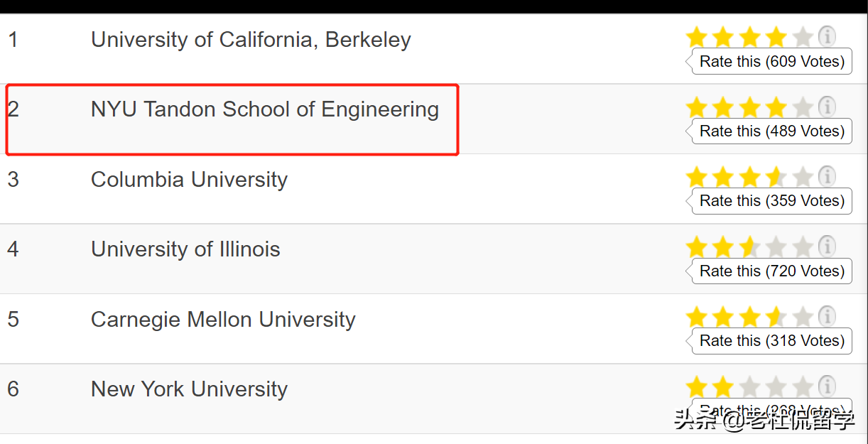868x444 pixels.
Task: Set University of Illinois rating to three stars
Action: click(x=749, y=247)
